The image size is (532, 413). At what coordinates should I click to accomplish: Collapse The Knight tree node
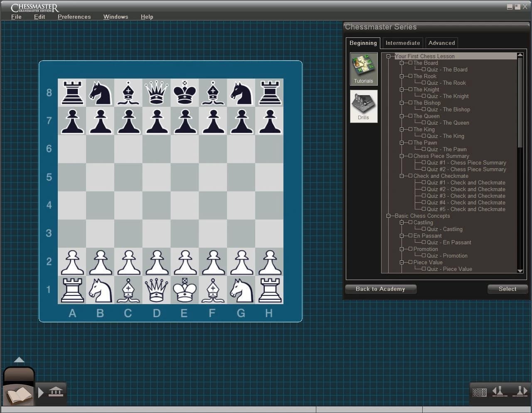[x=402, y=89]
